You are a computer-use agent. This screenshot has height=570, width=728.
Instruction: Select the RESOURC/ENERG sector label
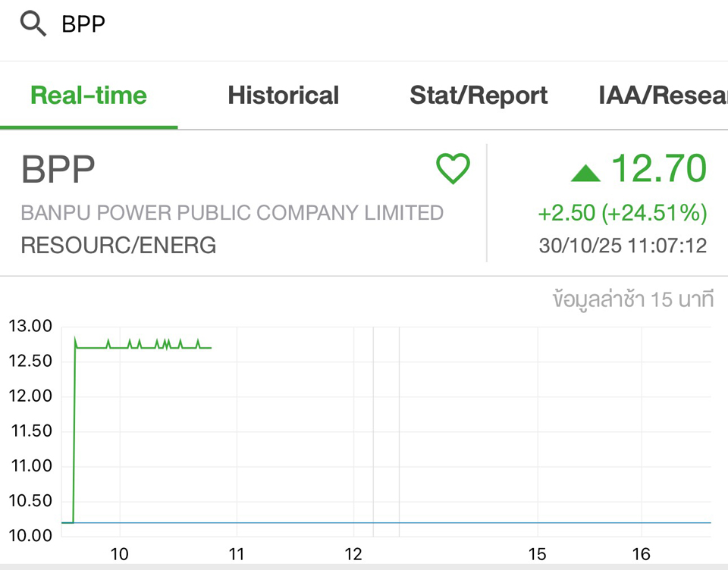[x=118, y=246]
